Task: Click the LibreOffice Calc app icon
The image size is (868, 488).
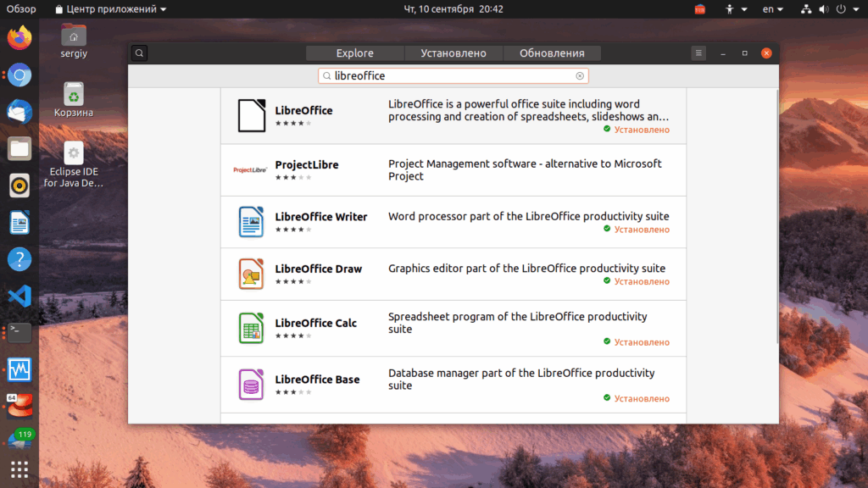Action: tap(251, 328)
